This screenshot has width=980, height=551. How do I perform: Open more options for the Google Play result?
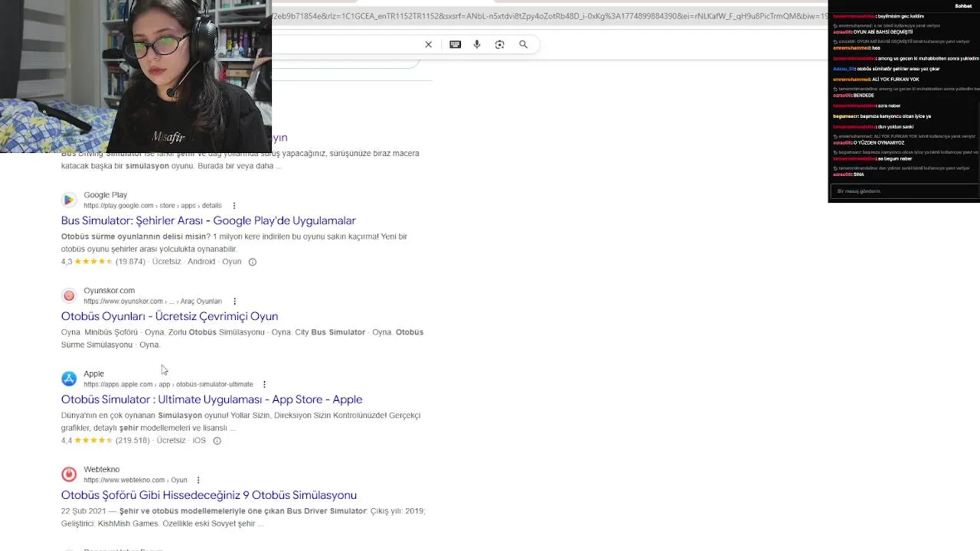tap(234, 206)
